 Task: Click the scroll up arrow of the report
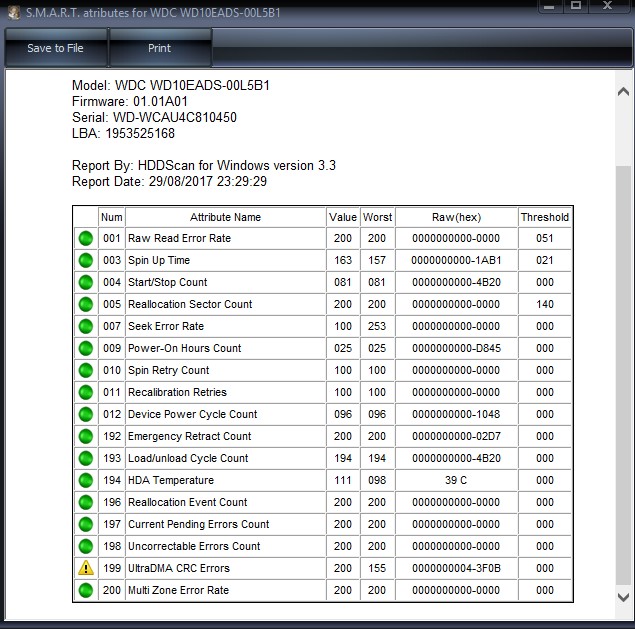coord(623,92)
